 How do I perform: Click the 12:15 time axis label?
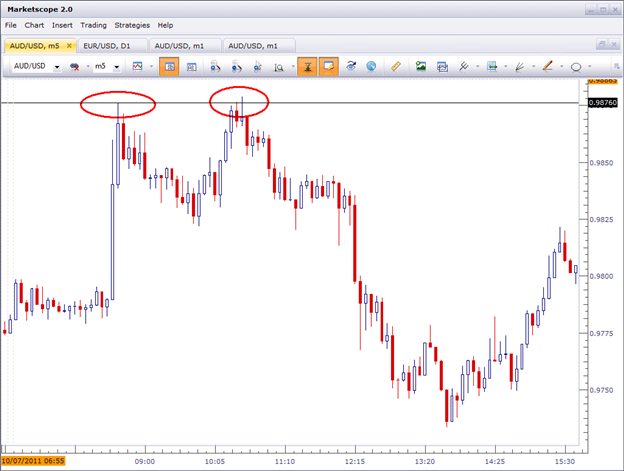(x=355, y=461)
